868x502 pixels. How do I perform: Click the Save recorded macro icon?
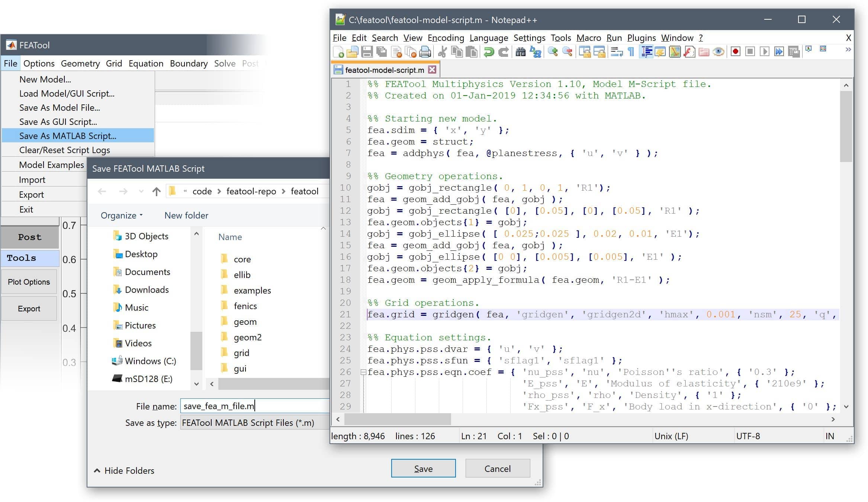point(794,52)
